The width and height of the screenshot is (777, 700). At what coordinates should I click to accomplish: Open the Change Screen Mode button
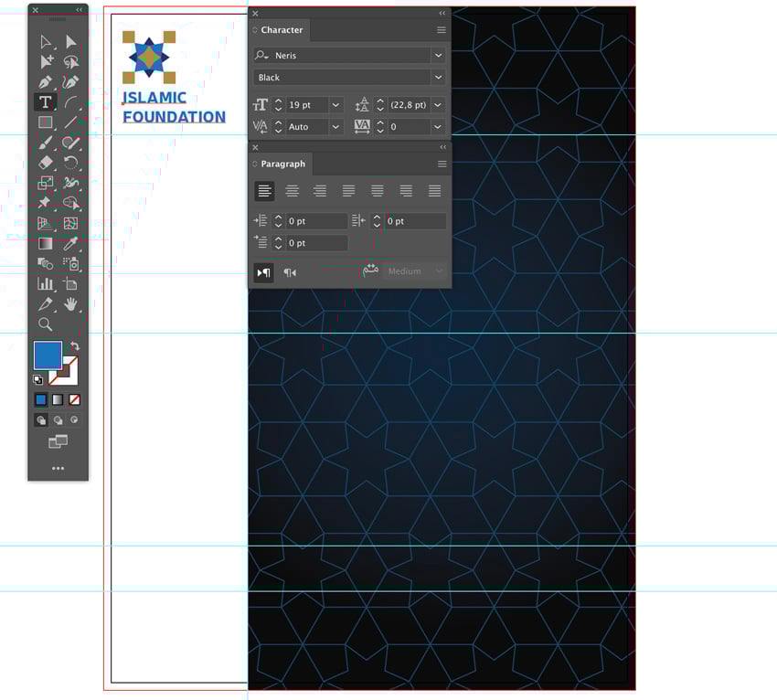[58, 440]
